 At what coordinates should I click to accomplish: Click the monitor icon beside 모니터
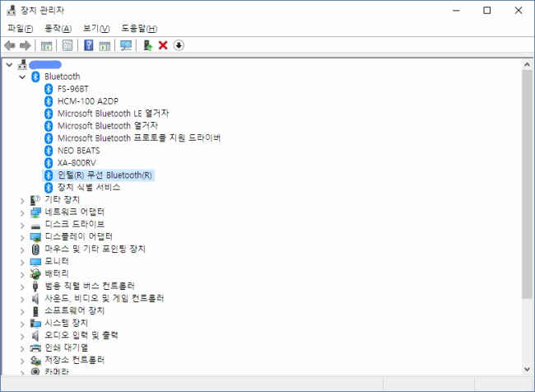pos(35,262)
